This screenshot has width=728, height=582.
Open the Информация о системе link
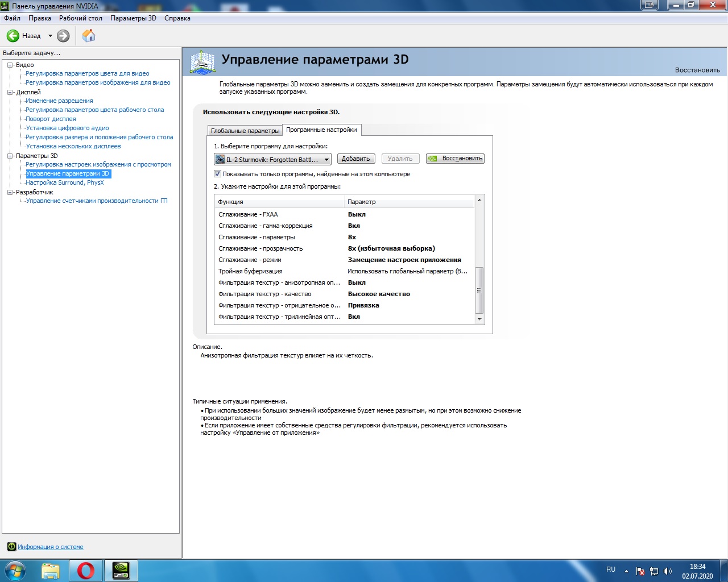[x=51, y=547]
